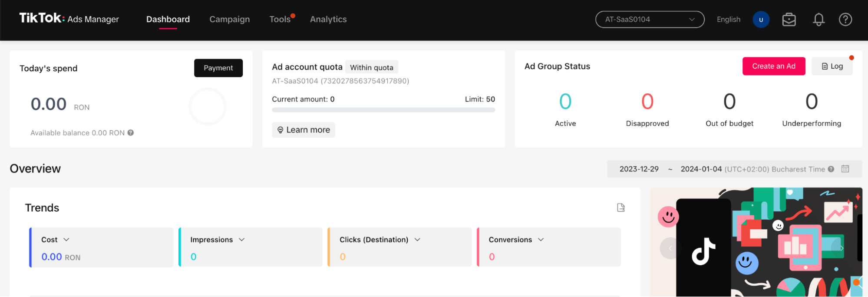
Task: Click the 2023-12-29 start date
Action: point(639,169)
